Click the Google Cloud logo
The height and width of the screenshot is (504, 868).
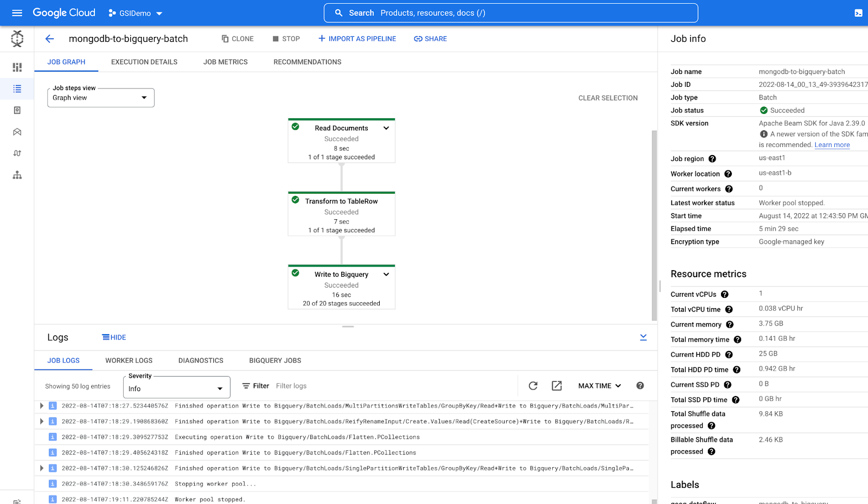[x=64, y=13]
